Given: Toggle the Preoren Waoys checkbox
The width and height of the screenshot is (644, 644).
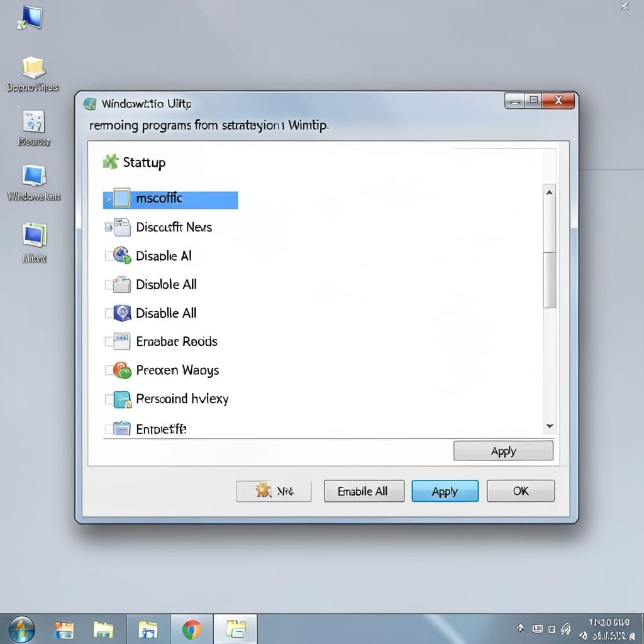Looking at the screenshot, I should pos(109,370).
